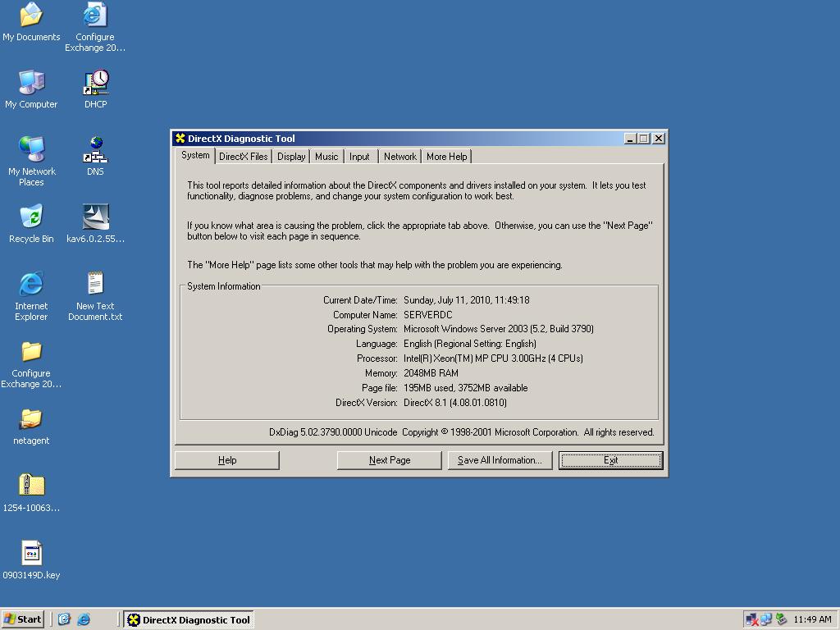
Task: Open the Input tab
Action: coord(359,157)
